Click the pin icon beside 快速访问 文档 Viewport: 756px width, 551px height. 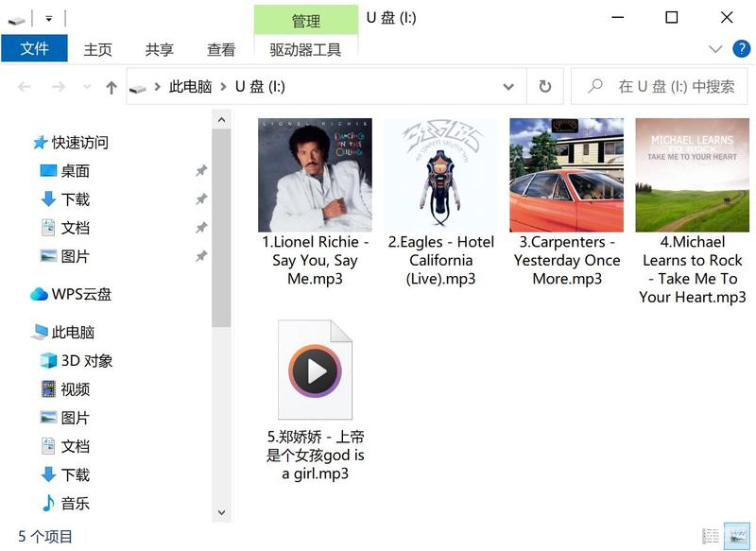tap(201, 228)
